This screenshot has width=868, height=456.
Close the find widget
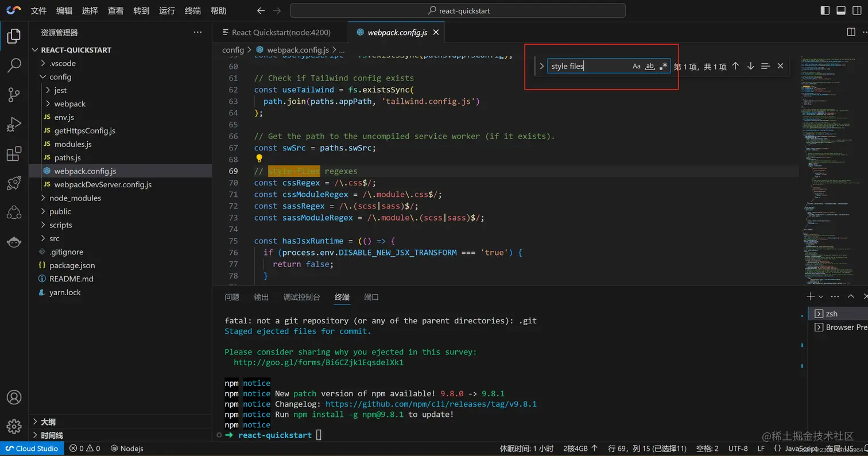pyautogui.click(x=780, y=66)
